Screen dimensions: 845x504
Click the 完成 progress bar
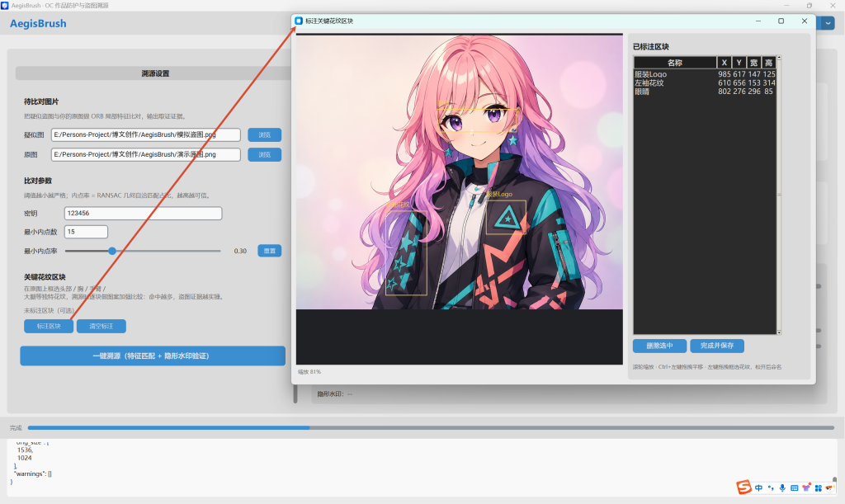pyautogui.click(x=431, y=427)
